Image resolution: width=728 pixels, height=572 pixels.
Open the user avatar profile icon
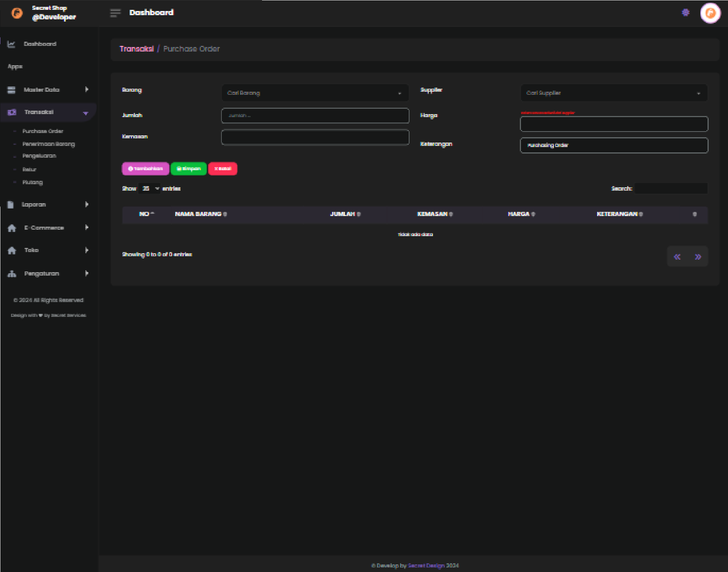[710, 13]
